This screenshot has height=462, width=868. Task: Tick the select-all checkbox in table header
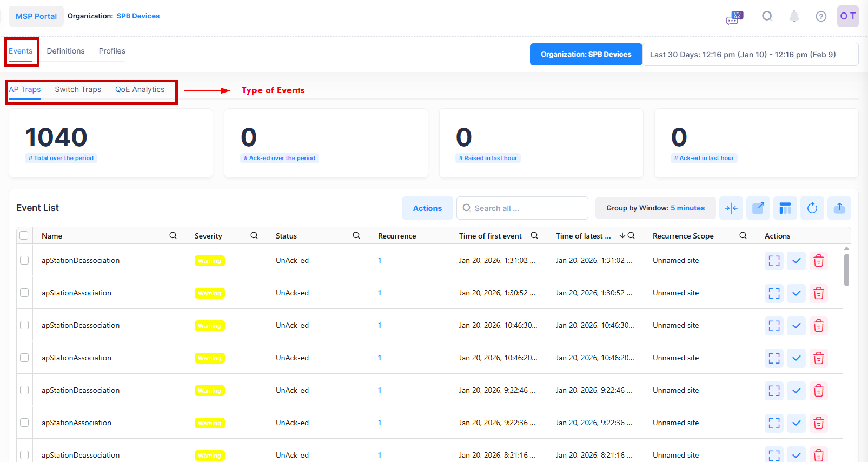pos(24,235)
